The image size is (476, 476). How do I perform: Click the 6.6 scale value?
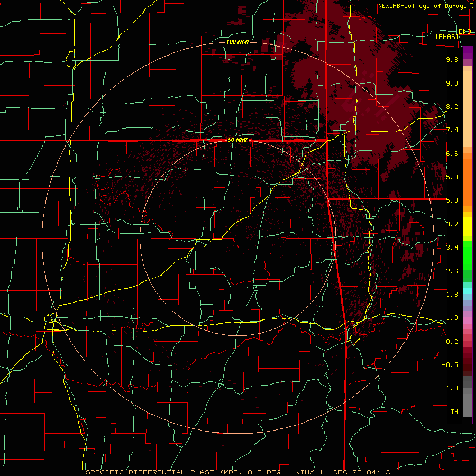click(x=452, y=153)
